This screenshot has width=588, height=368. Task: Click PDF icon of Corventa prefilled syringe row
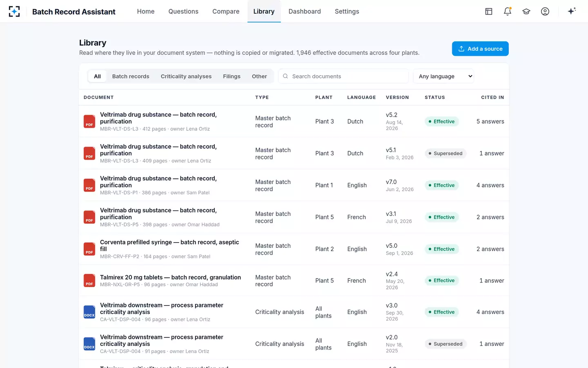(89, 249)
